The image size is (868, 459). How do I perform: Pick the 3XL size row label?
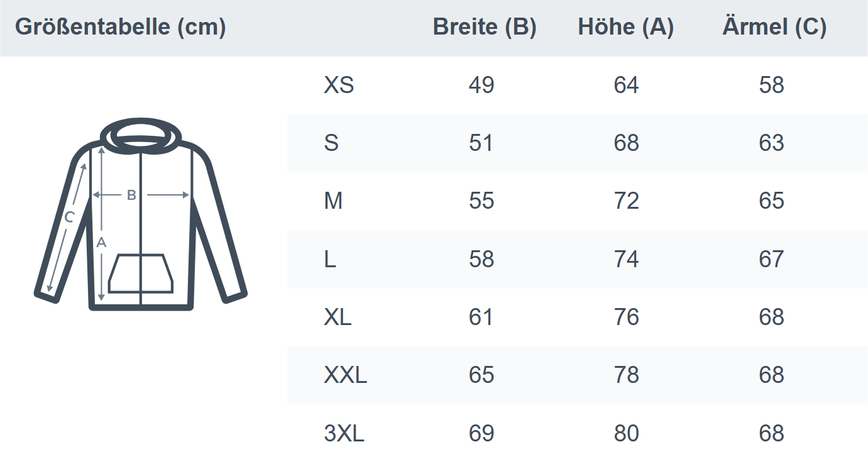[344, 433]
